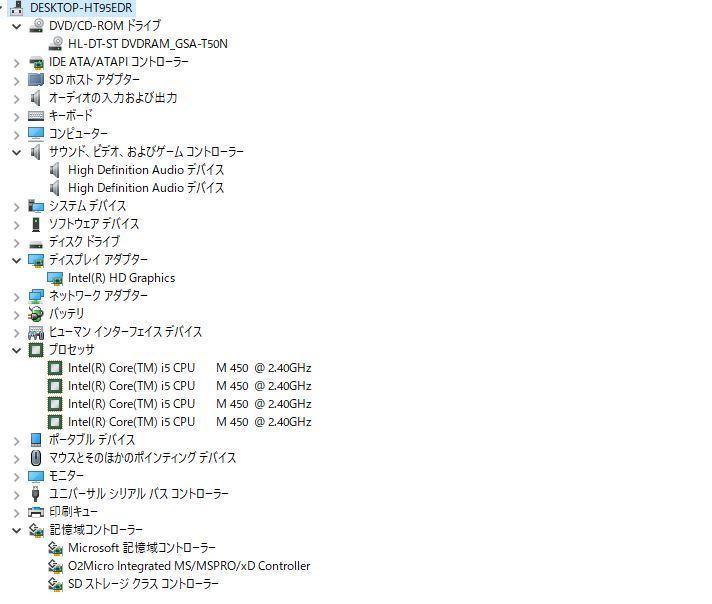Click the 記憶域コントローラー category icon

pyautogui.click(x=36, y=530)
